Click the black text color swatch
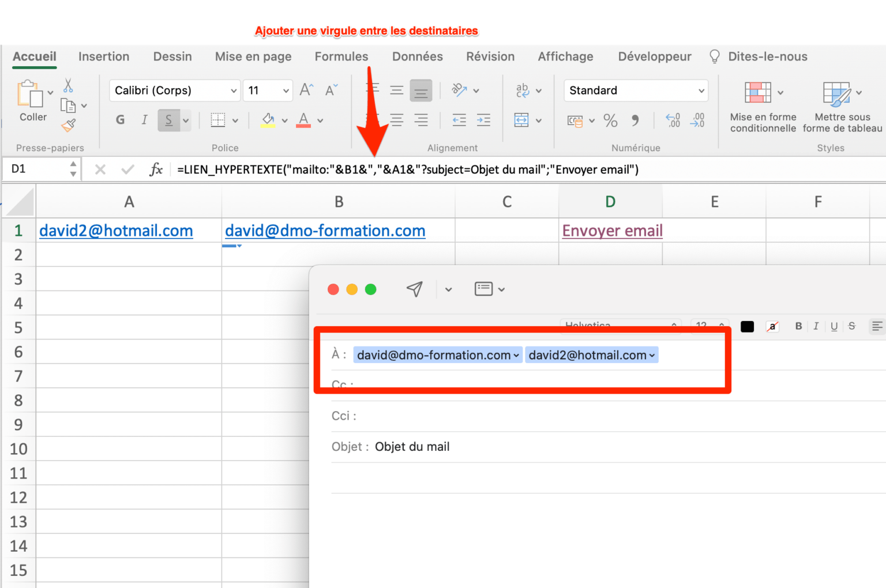This screenshot has height=588, width=886. 747,326
